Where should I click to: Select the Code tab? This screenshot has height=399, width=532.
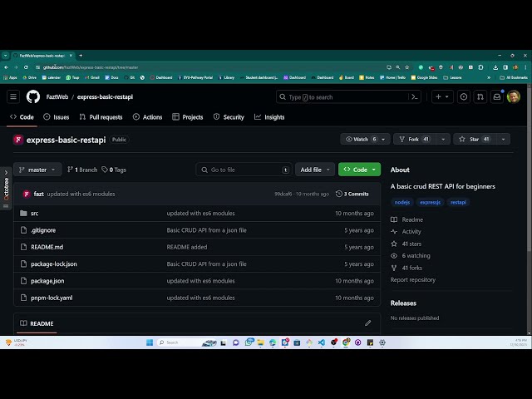pyautogui.click(x=22, y=117)
